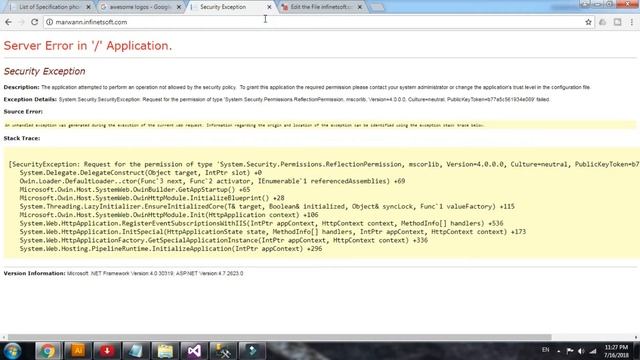Image resolution: width=640 pixels, height=360 pixels.
Task: Go back to the previous page
Action: [8, 22]
